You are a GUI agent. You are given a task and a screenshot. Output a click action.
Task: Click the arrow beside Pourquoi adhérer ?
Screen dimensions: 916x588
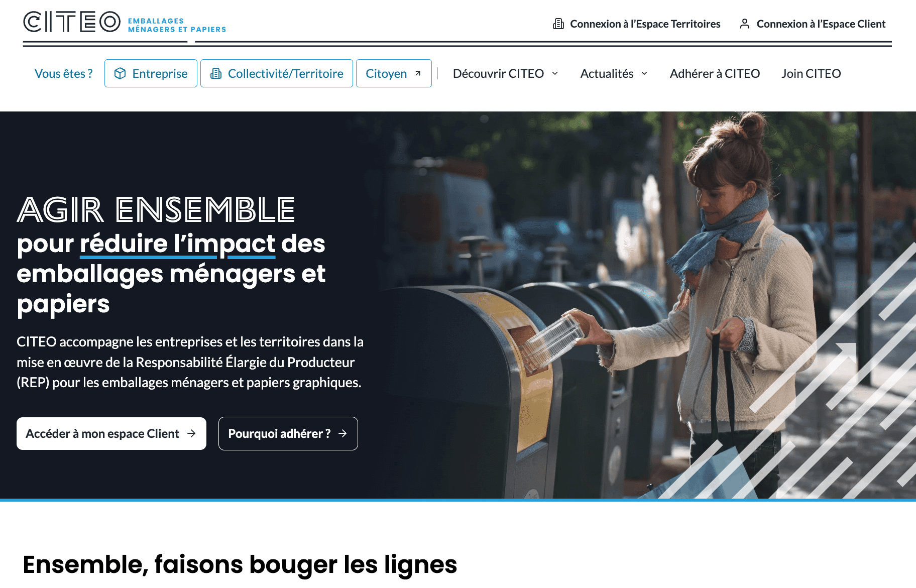point(342,433)
